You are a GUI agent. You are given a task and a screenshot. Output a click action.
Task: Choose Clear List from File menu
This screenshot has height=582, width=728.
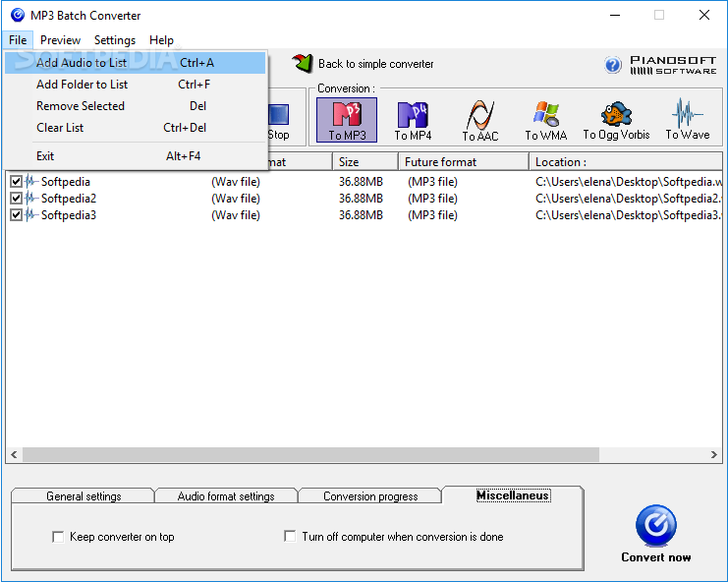click(x=136, y=128)
